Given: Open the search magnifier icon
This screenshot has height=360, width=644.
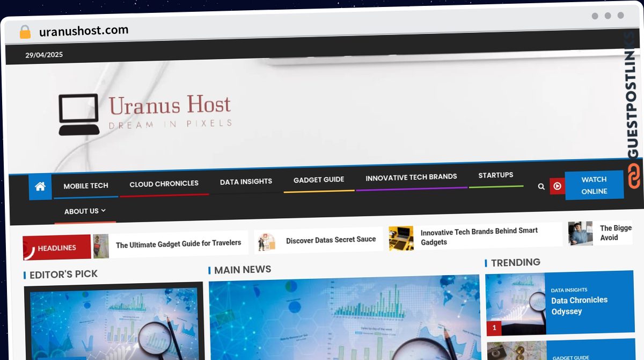Looking at the screenshot, I should pos(541,186).
